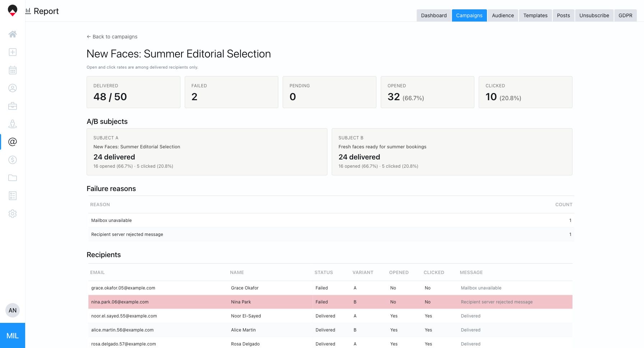
Task: Click the name Grace Okafor
Action: [x=245, y=288]
